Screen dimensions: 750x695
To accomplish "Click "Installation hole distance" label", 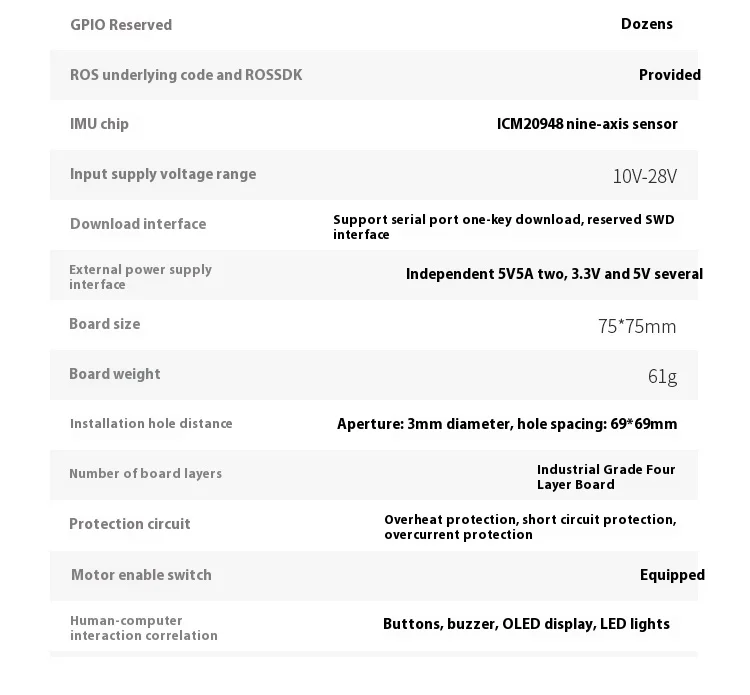I will pyautogui.click(x=151, y=424).
